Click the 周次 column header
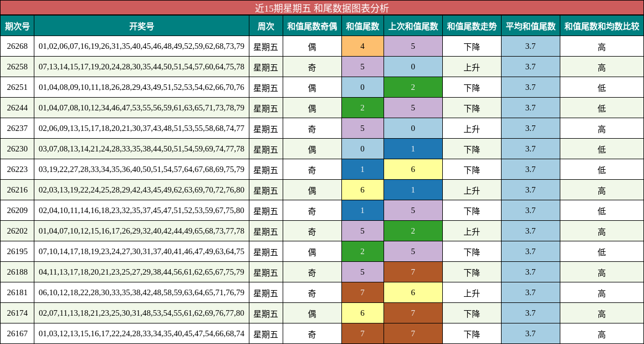The height and width of the screenshot is (344, 644). (x=265, y=26)
